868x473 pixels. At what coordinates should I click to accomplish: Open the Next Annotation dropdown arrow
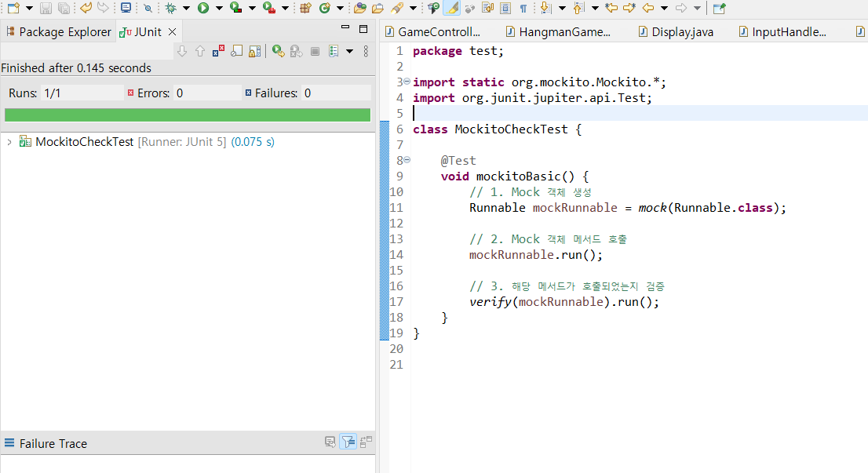pyautogui.click(x=562, y=9)
